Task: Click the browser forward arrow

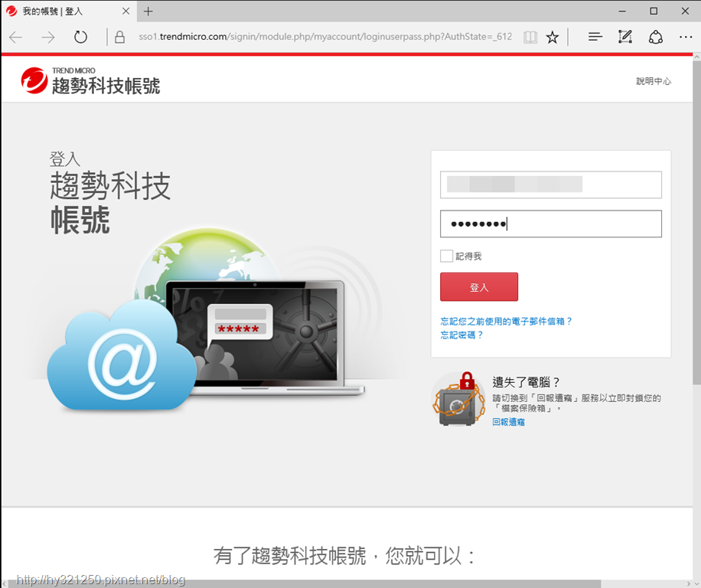Action: click(x=48, y=37)
